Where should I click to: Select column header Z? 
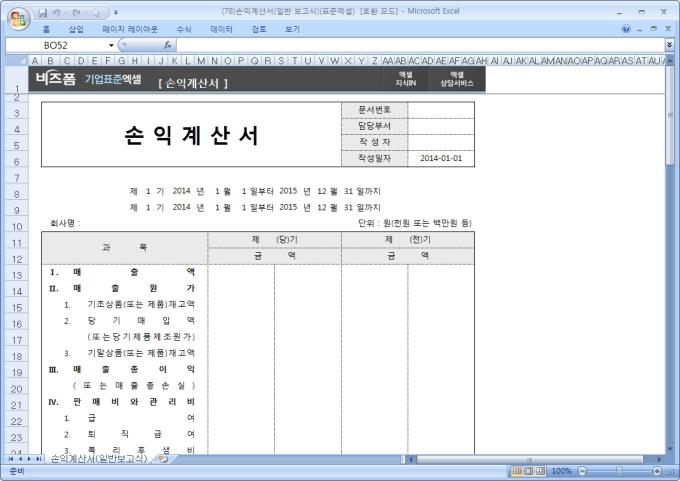click(374, 61)
